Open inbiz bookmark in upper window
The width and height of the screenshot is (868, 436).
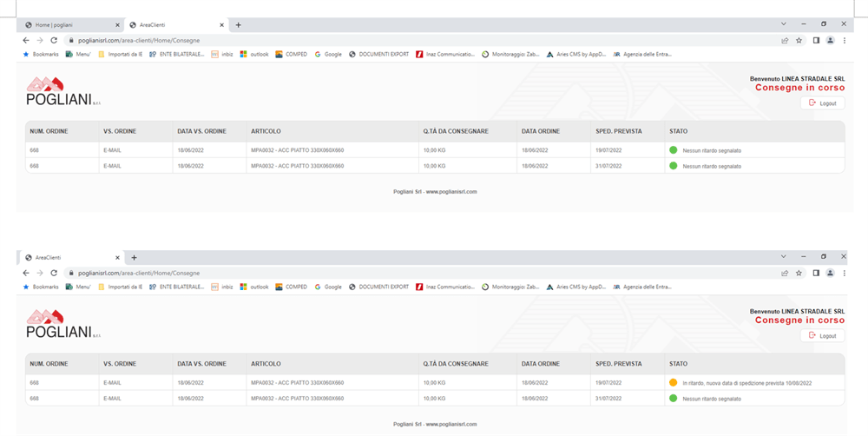tap(222, 55)
